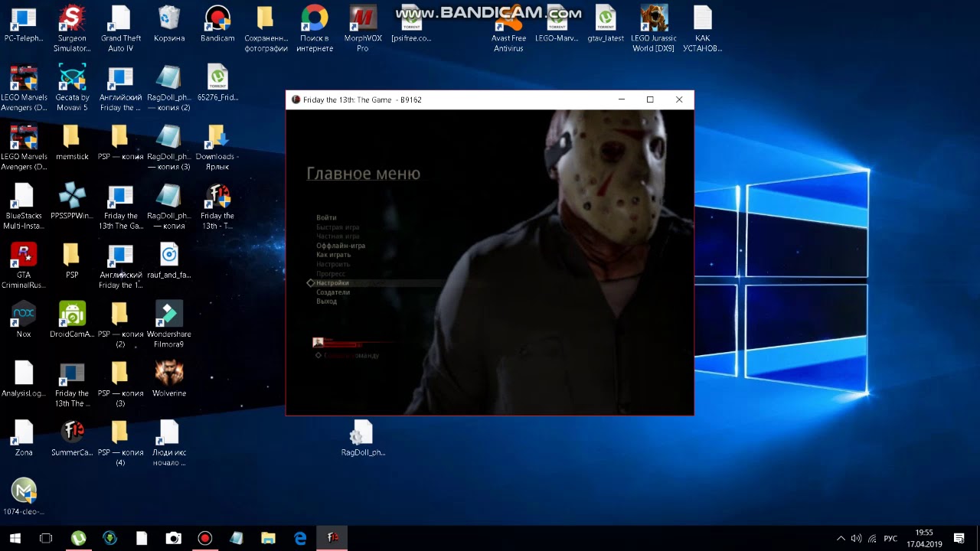Choose Оффлайн-игра in the main menu

point(341,246)
